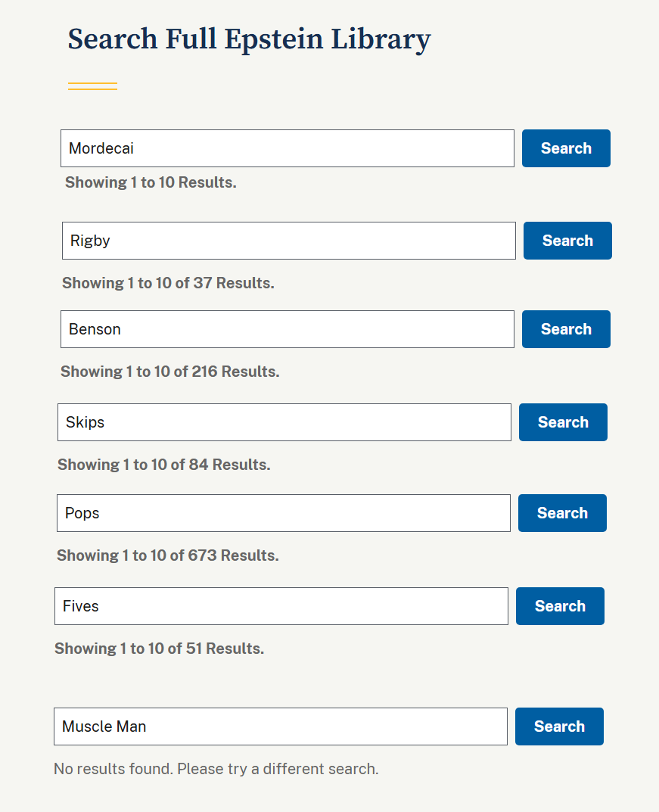
Task: Submit the Pops search
Action: 562,513
